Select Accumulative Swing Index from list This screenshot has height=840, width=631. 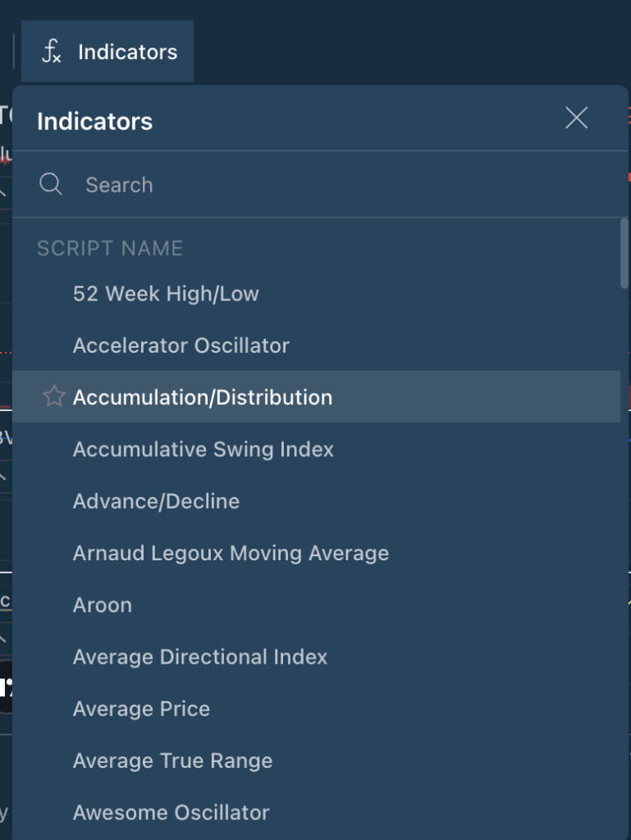(203, 450)
